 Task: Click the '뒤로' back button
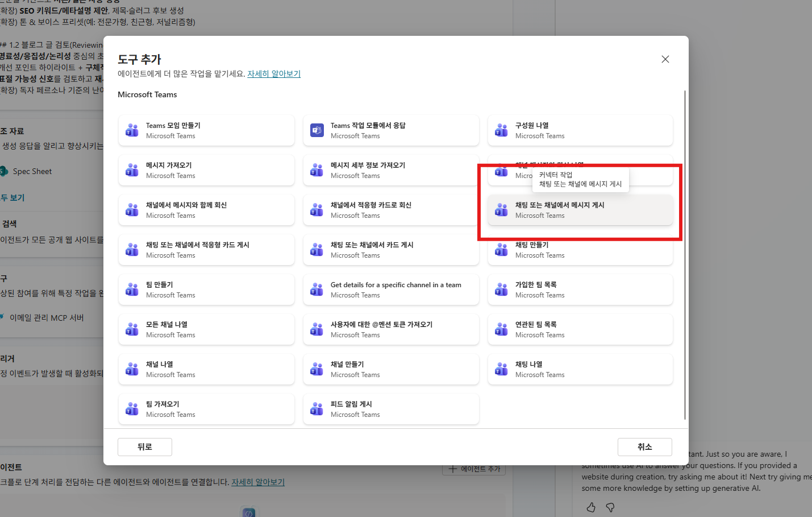coord(145,447)
